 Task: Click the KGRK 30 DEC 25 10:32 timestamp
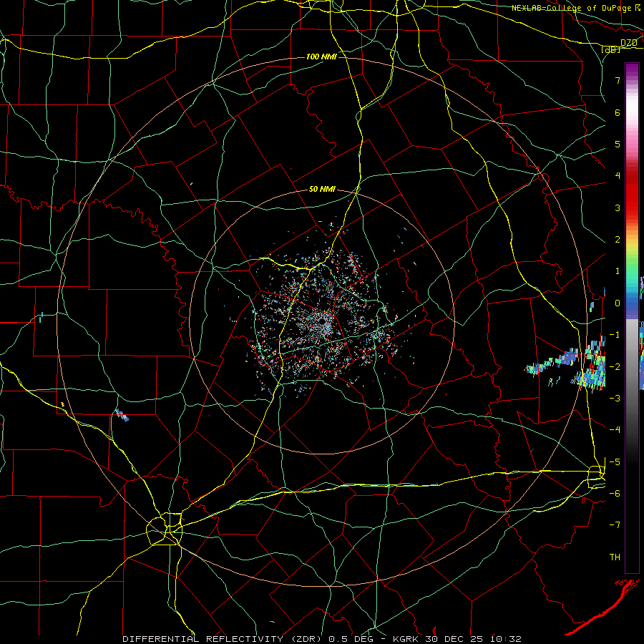(457, 639)
